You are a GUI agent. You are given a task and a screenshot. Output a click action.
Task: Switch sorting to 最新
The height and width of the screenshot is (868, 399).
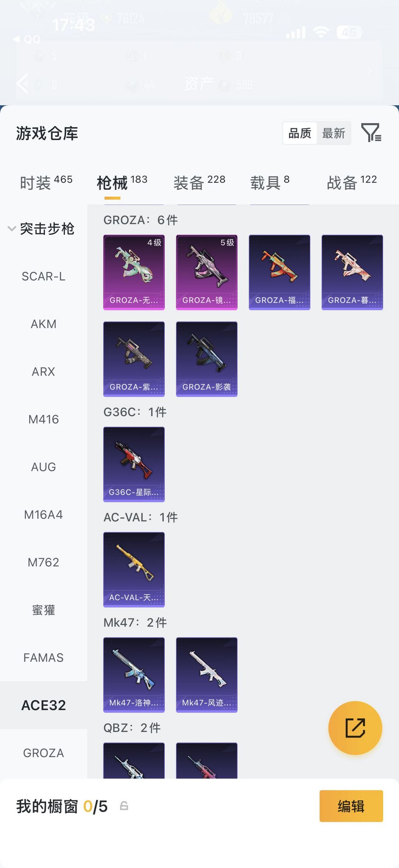click(x=334, y=133)
